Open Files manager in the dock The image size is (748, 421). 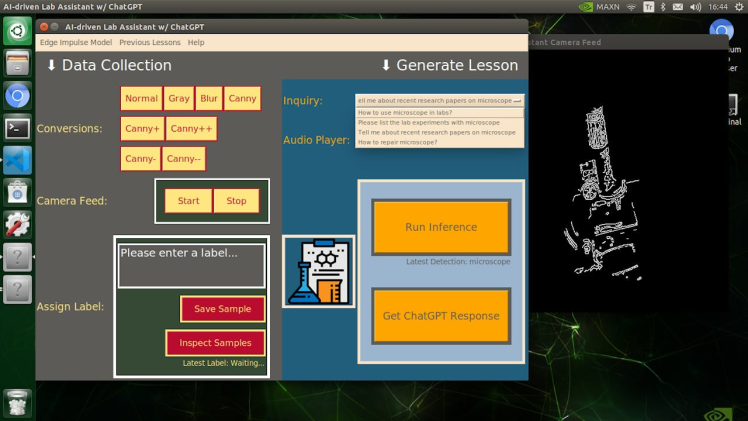pyautogui.click(x=18, y=63)
